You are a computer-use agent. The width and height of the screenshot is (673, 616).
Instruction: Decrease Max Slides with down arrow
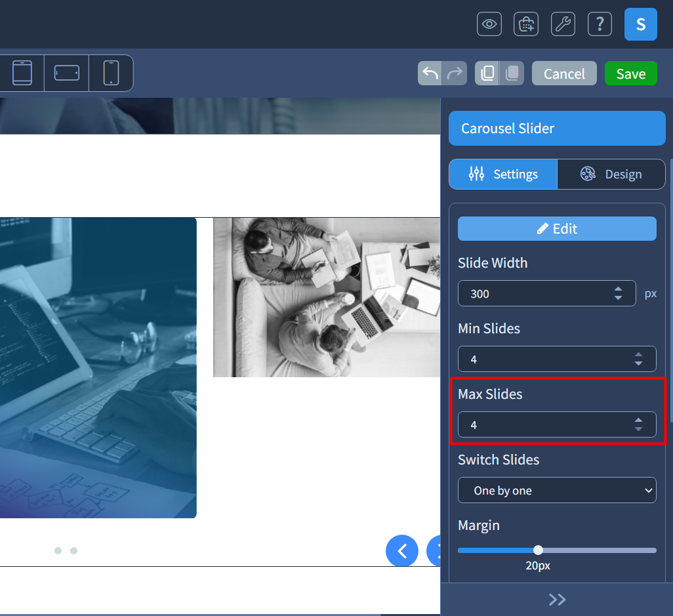pyautogui.click(x=638, y=429)
